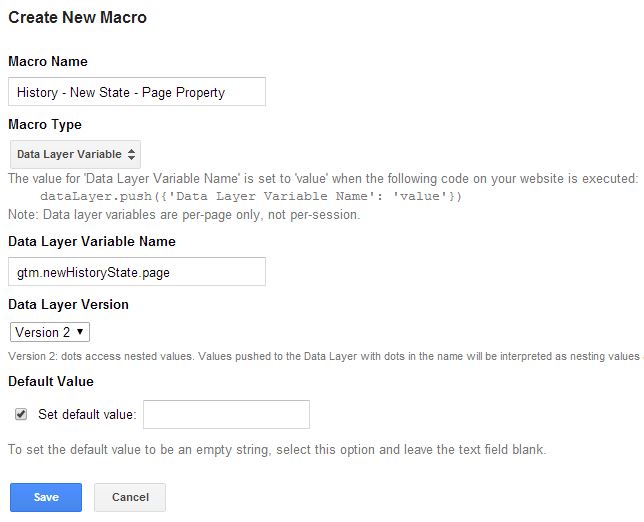This screenshot has height=522, width=644.
Task: Click the Data Layer Version heading
Action: (69, 304)
